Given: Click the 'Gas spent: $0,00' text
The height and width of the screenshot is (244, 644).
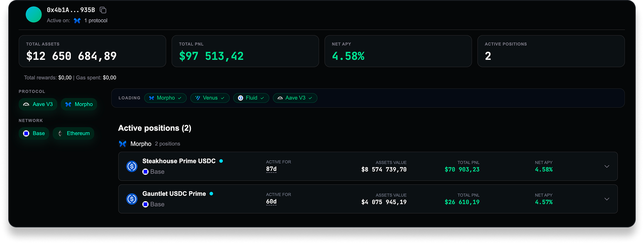Looking at the screenshot, I should [96, 78].
